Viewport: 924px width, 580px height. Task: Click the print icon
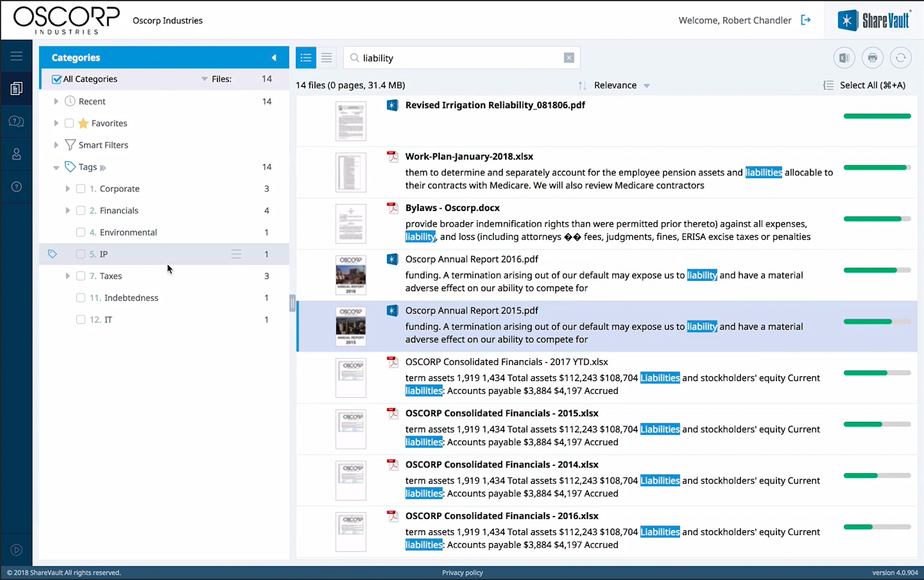[x=873, y=58]
